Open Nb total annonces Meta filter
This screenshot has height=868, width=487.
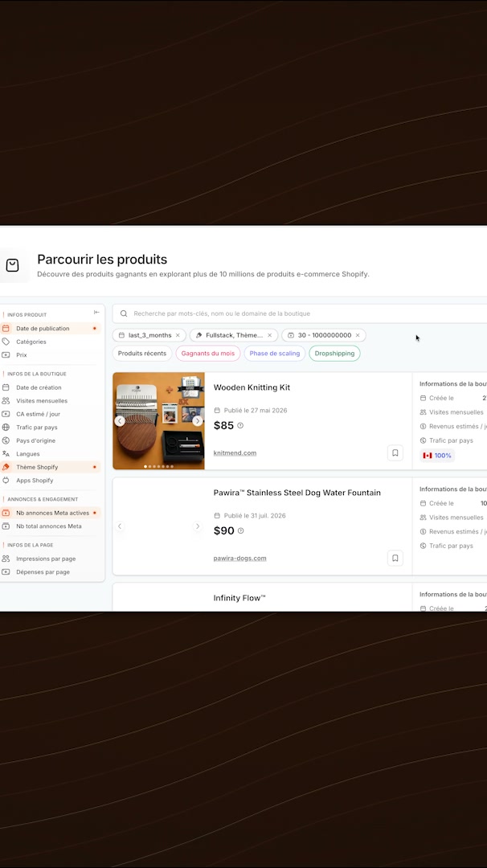(51, 526)
